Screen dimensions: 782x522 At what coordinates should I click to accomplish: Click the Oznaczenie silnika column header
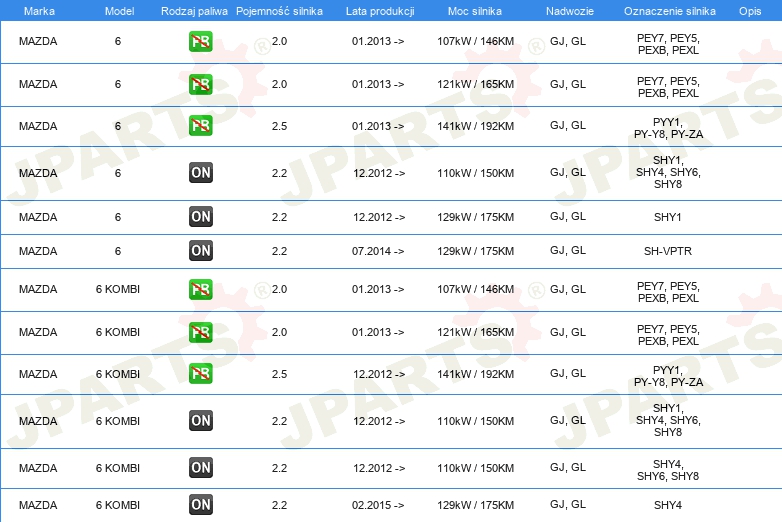[669, 11]
